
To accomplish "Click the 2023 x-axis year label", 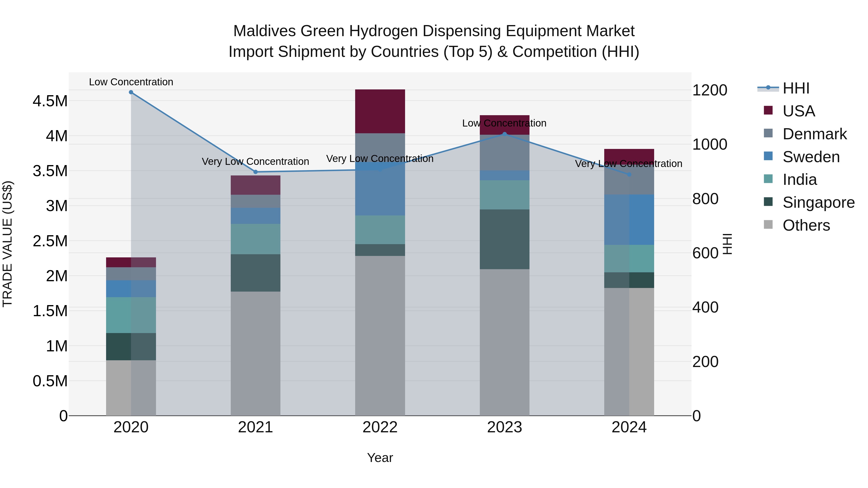I will [x=504, y=427].
